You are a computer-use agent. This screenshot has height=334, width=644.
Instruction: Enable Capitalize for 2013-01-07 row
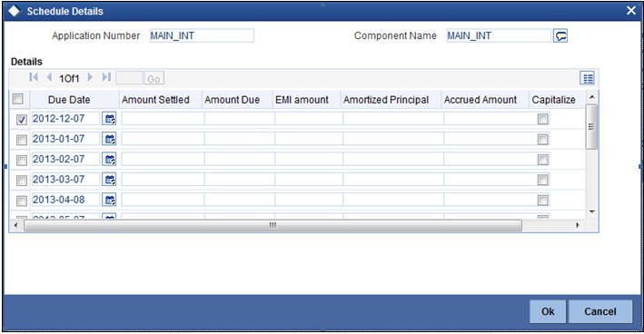(x=542, y=140)
